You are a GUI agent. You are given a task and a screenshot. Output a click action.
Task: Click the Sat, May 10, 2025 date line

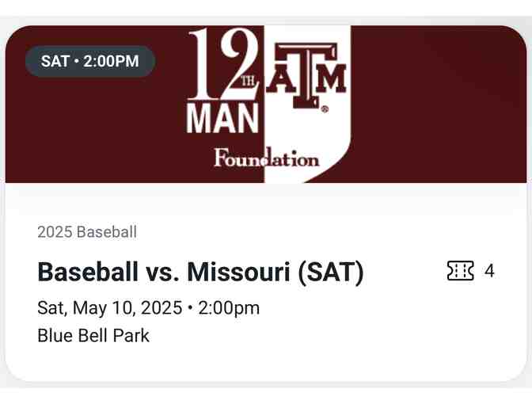[x=111, y=307]
